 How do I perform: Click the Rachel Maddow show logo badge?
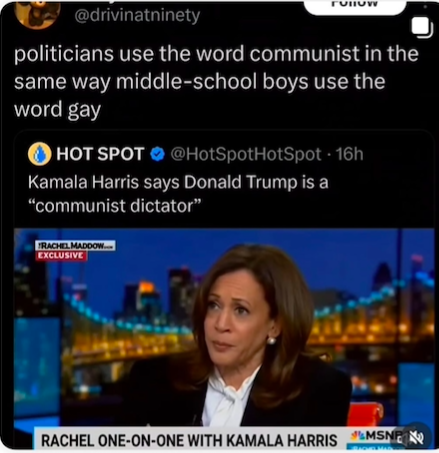75,246
